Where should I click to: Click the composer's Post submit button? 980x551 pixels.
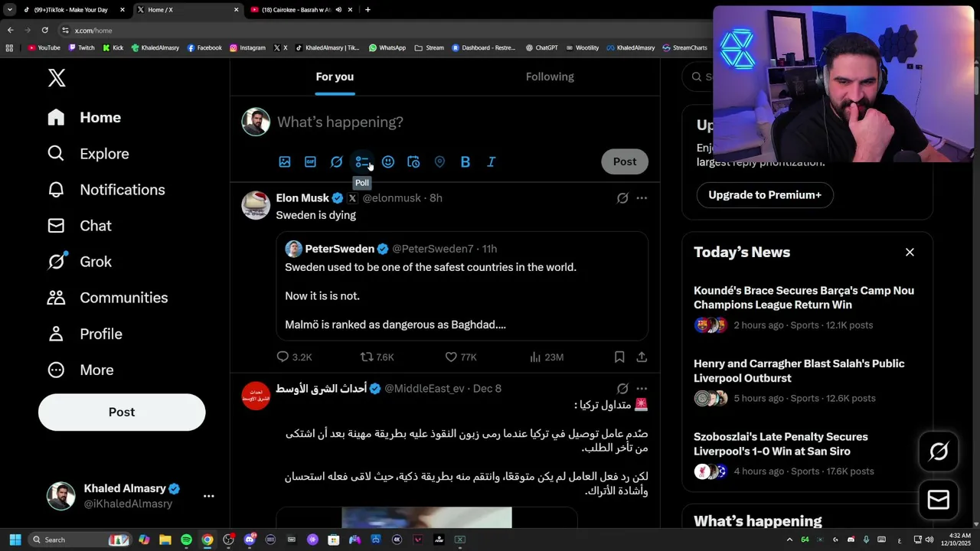point(625,161)
